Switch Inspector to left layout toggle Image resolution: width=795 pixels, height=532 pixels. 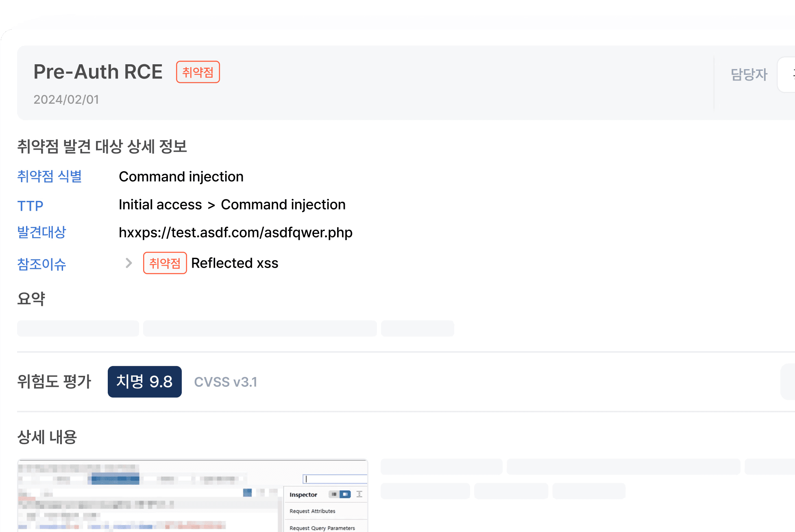click(x=334, y=494)
